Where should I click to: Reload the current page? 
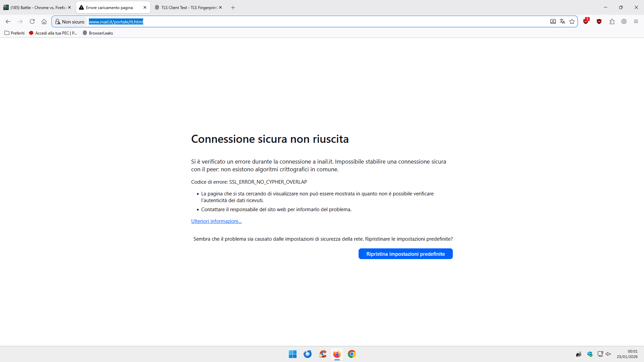tap(32, 21)
